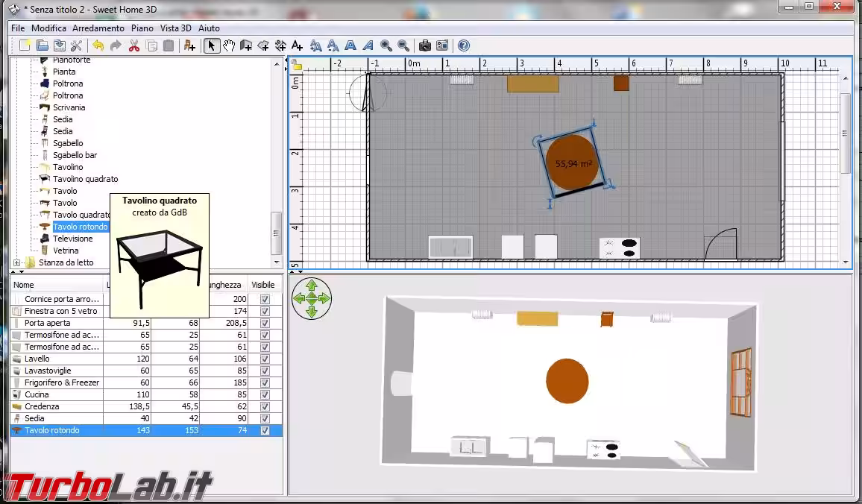Image resolution: width=862 pixels, height=504 pixels.
Task: Select the create walls tool
Action: click(245, 45)
